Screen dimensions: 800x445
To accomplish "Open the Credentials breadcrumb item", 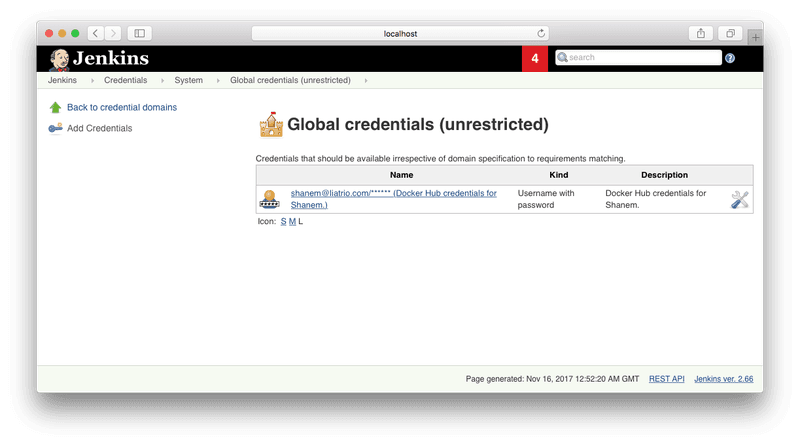I will pyautogui.click(x=126, y=80).
